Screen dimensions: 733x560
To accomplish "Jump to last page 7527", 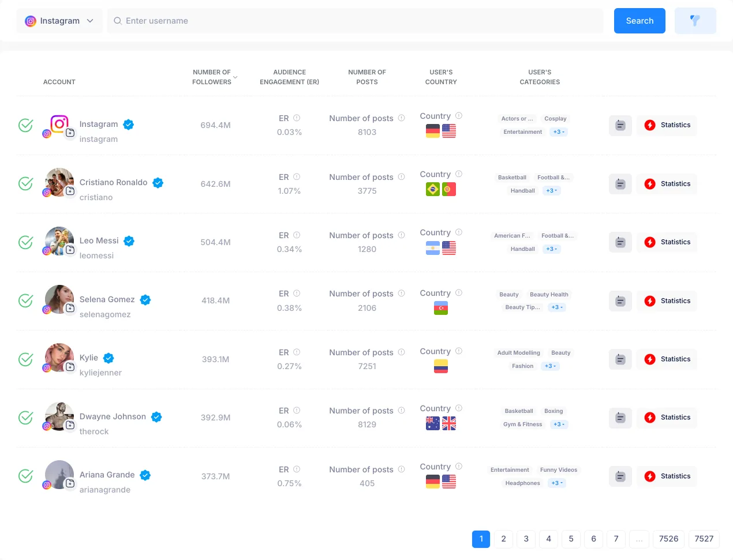I will point(704,539).
